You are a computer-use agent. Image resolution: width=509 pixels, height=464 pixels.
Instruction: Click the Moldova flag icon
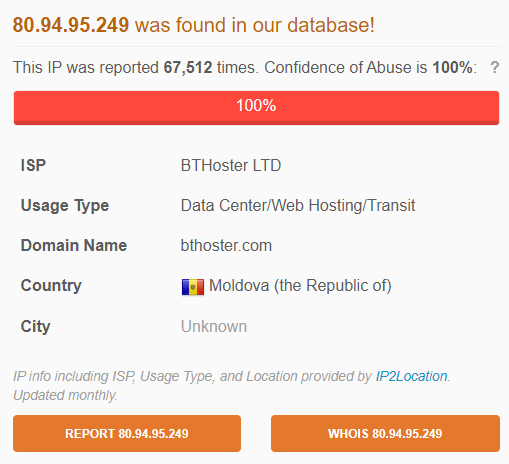point(193,287)
